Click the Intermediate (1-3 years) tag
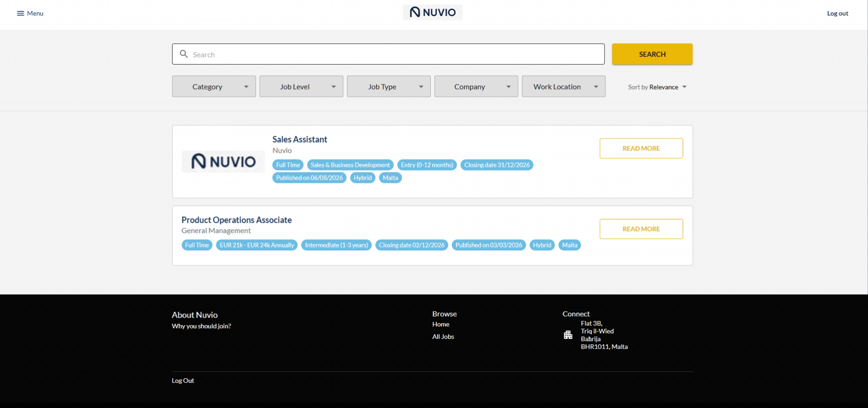Screen dimensions: 868x408 click(336, 245)
